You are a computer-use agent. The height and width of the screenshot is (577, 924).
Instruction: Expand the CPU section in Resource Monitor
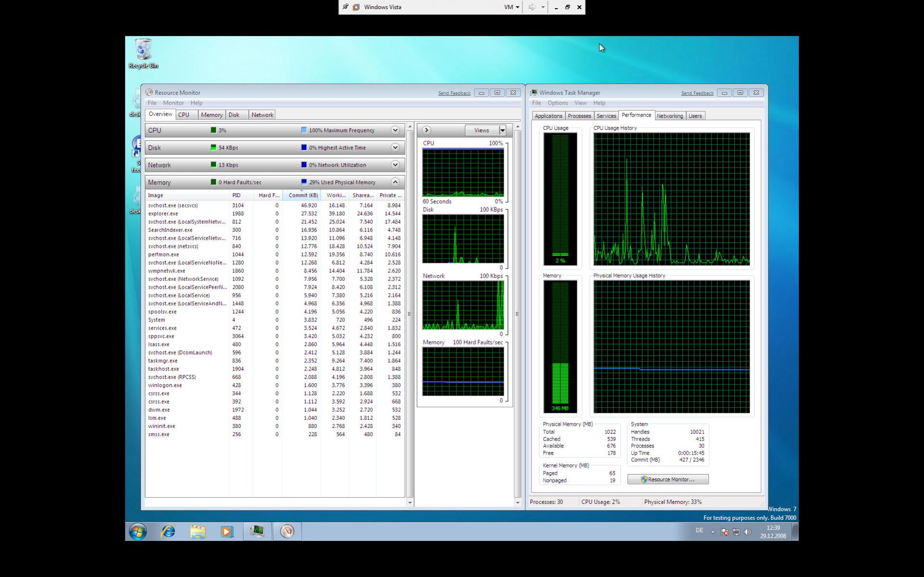(x=395, y=130)
